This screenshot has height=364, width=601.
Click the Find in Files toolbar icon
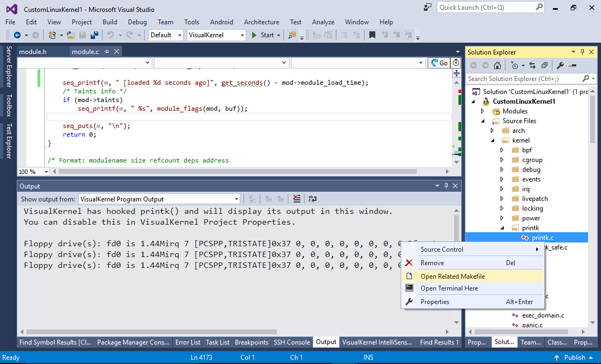[292, 35]
